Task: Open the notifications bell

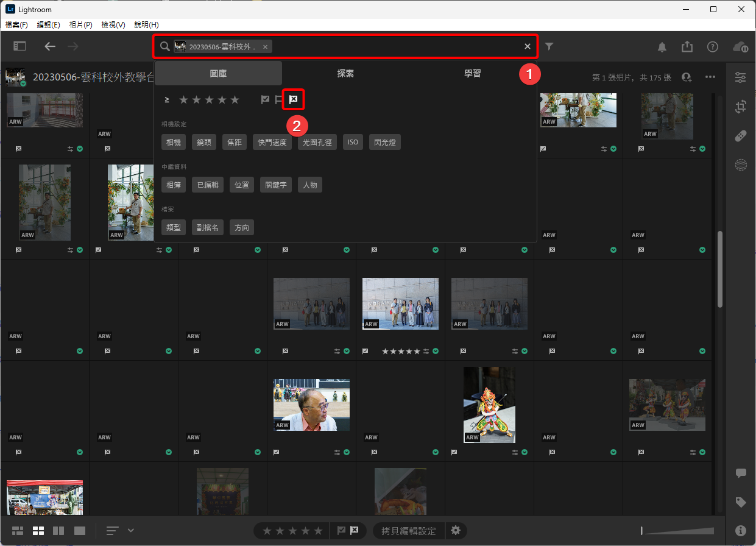Action: tap(662, 47)
